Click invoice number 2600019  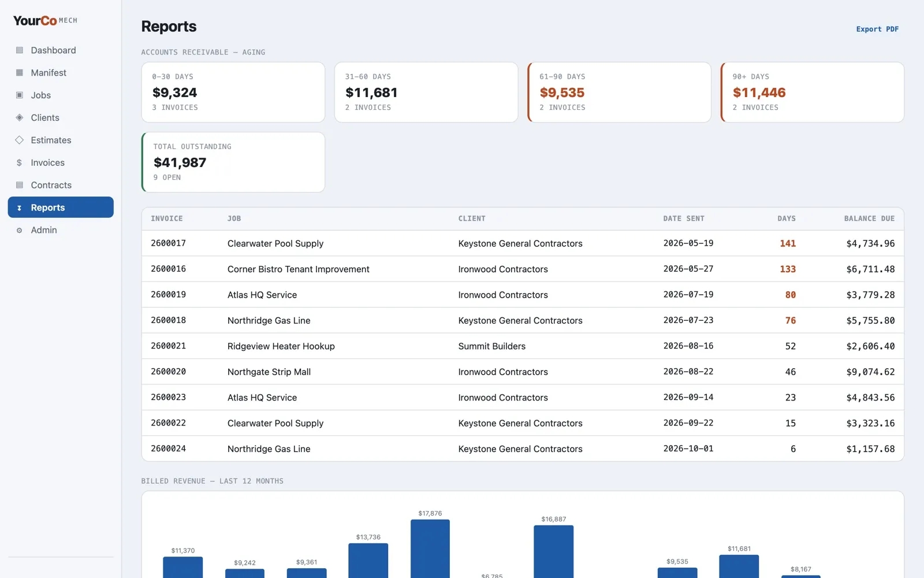169,295
